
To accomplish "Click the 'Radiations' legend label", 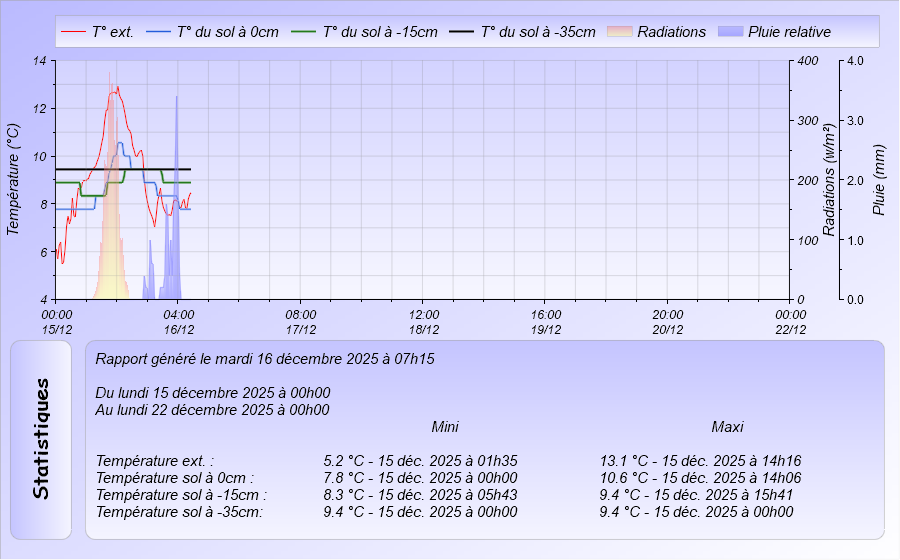I will click(x=672, y=32).
